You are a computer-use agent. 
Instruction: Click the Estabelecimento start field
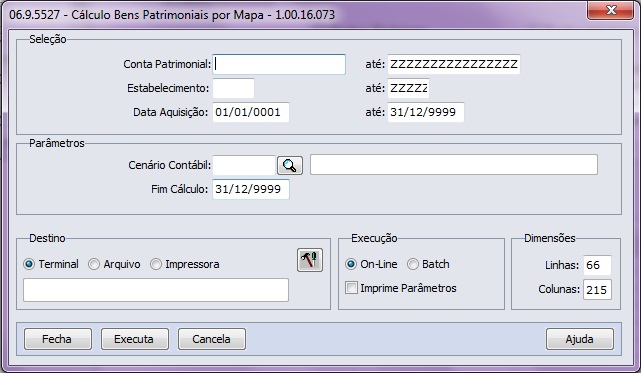point(233,88)
